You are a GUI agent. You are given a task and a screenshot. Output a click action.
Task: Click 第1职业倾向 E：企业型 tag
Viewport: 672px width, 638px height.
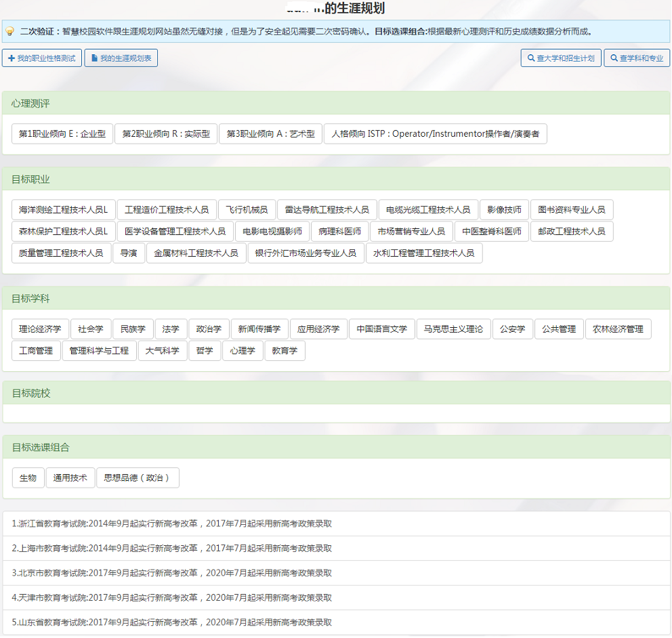coord(62,133)
